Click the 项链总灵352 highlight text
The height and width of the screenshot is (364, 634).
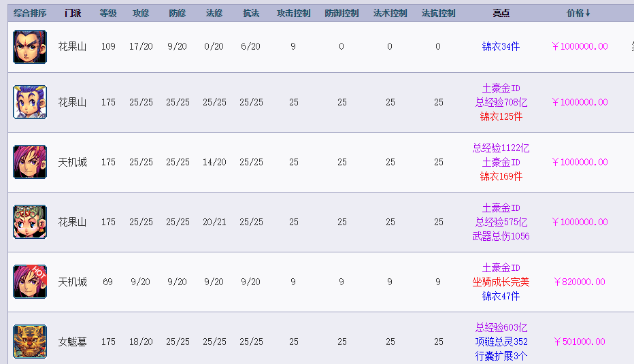click(x=501, y=342)
